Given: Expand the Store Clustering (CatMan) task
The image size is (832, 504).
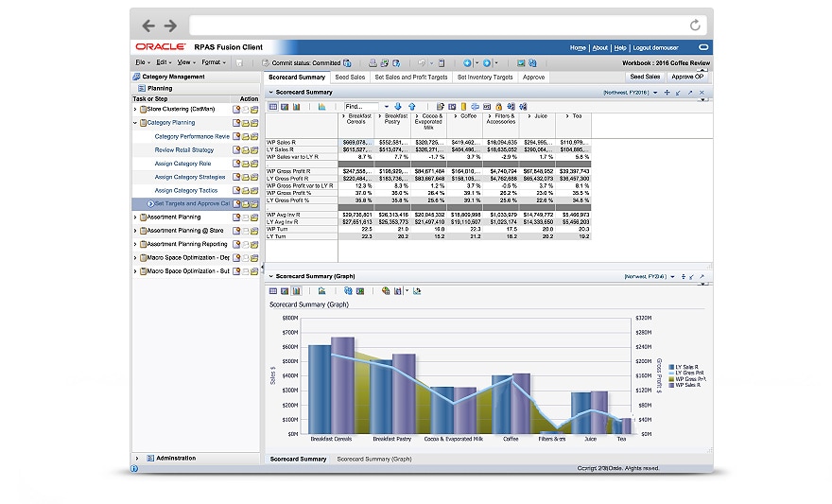Looking at the screenshot, I should [x=135, y=110].
